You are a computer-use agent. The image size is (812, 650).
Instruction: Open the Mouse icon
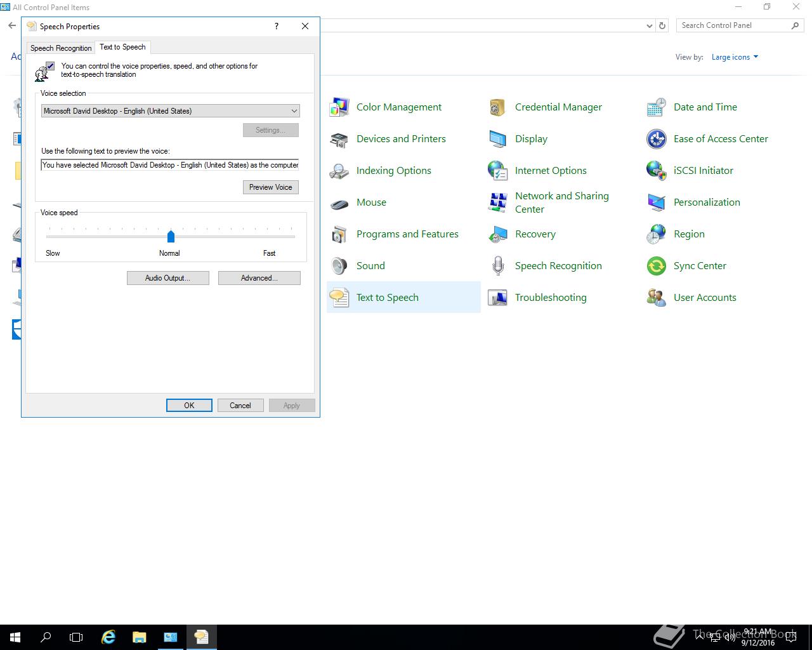click(339, 202)
